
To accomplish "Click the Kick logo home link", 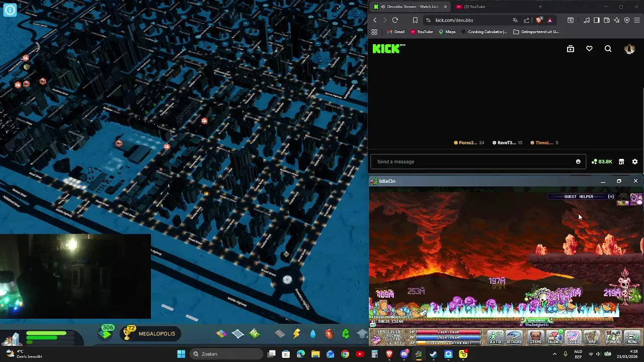I will point(388,48).
